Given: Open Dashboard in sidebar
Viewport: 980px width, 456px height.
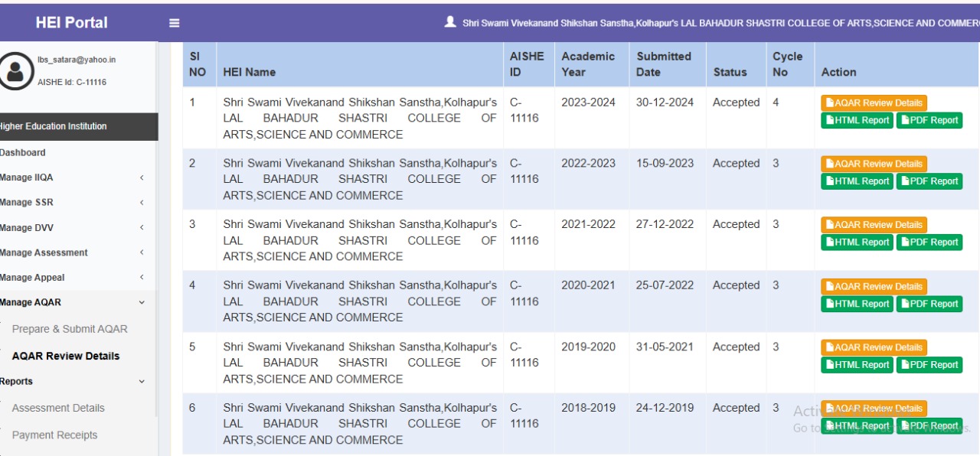Looking at the screenshot, I should [22, 152].
